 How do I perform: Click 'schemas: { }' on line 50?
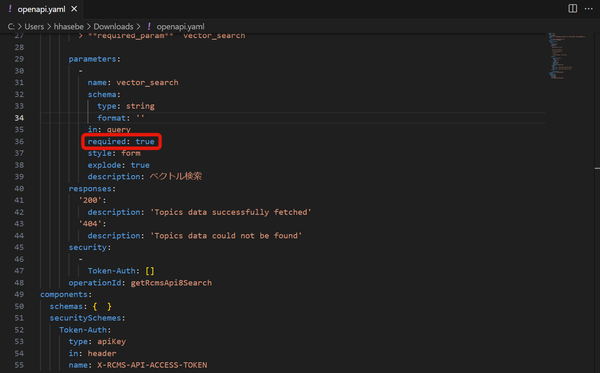click(81, 306)
